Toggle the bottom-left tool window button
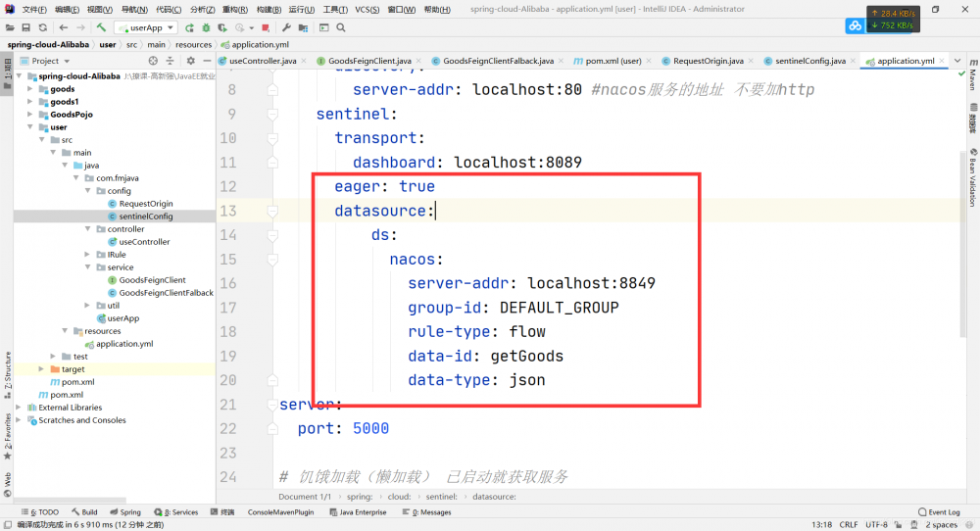 point(8,525)
